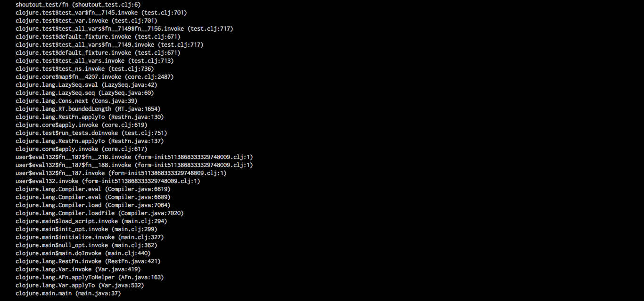This screenshot has height=301, width=644.
Task: Click the run_tests.doInvoke line
Action: pos(91,133)
